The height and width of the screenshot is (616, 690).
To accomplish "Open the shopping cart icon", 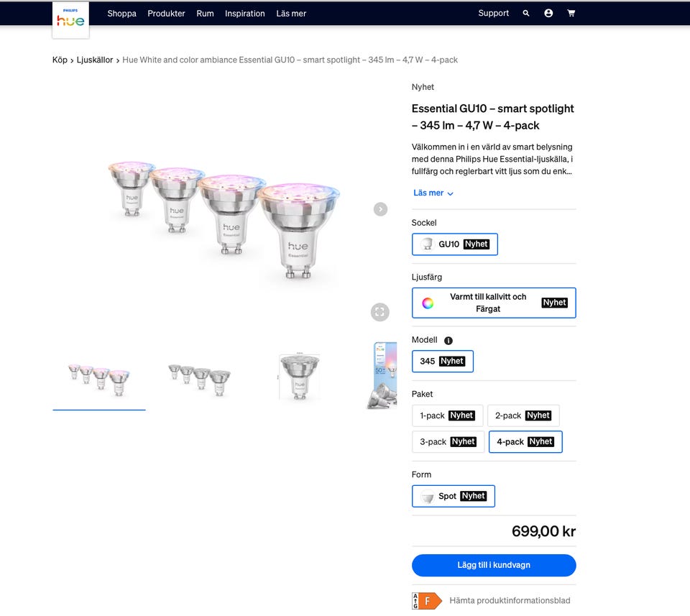I will (571, 13).
